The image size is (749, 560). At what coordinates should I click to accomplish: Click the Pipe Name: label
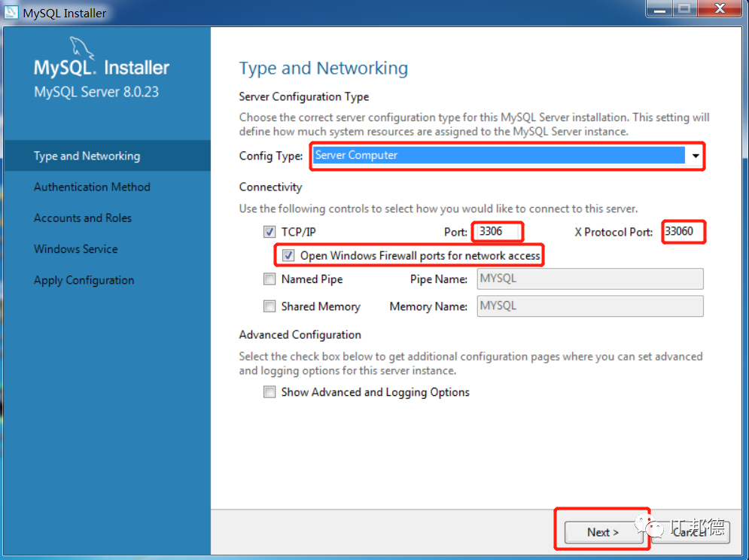point(439,279)
